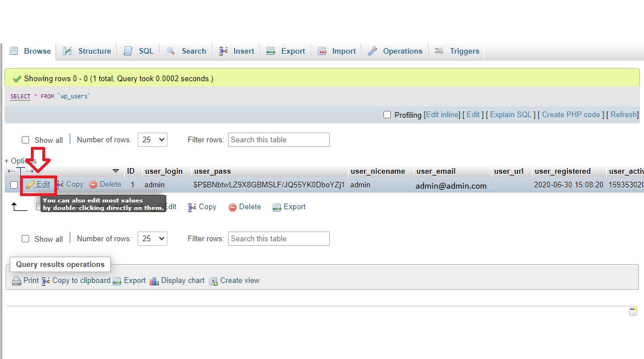
Task: Open the column options triangle dropdown
Action: (x=115, y=171)
